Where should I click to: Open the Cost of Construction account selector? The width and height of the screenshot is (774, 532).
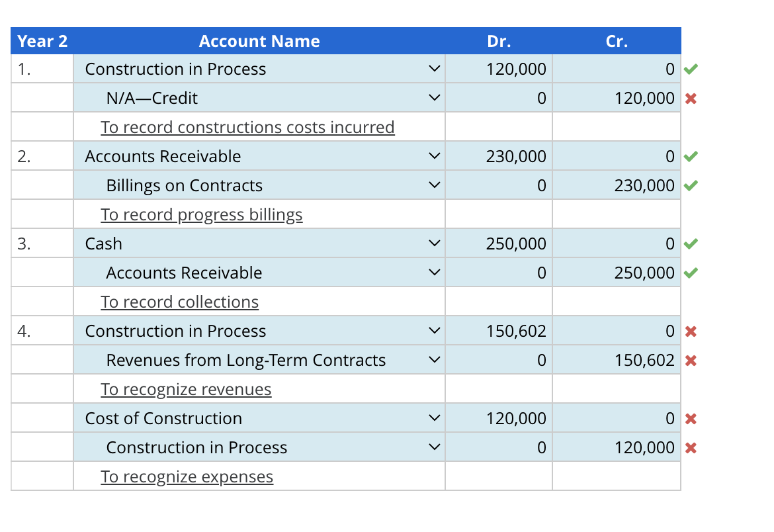(x=433, y=418)
